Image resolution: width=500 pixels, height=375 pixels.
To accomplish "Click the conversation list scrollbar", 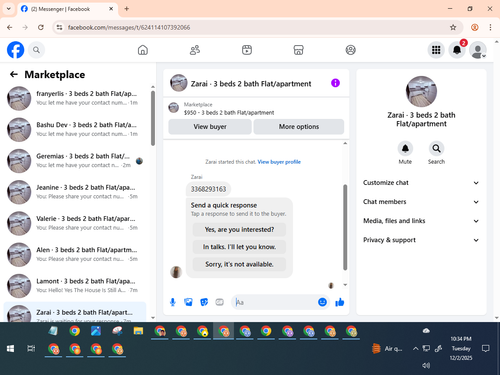I will tap(153, 118).
